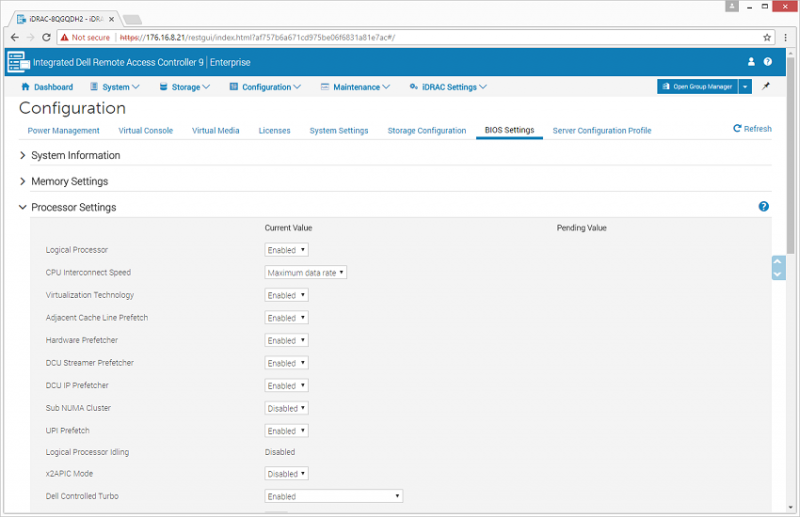The width and height of the screenshot is (800, 517).
Task: Open the Maintenance menu
Action: [356, 87]
